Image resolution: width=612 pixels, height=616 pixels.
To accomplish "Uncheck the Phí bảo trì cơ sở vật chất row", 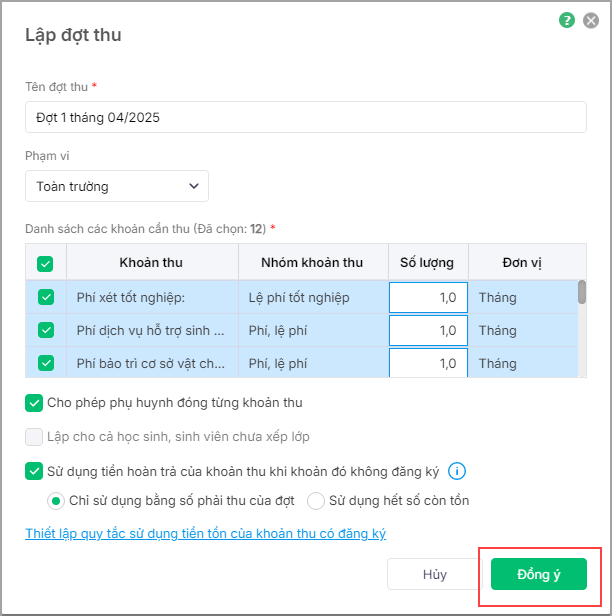I will (x=45, y=363).
